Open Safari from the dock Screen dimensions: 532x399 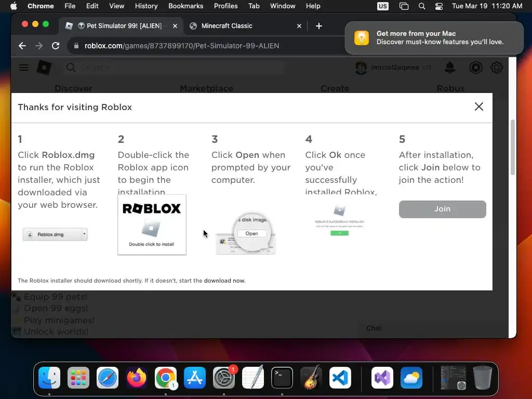tap(108, 378)
